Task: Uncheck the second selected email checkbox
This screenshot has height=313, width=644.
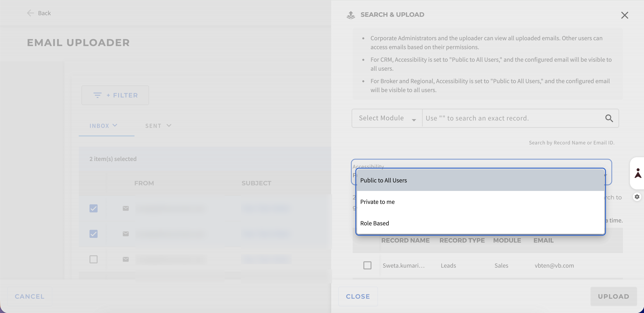Action: coord(93,234)
